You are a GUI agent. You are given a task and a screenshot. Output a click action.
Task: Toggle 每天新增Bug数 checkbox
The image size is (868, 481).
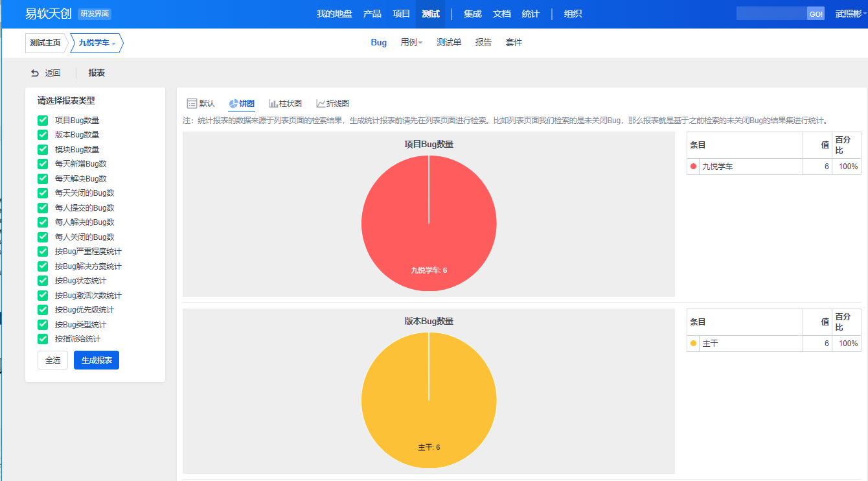click(x=43, y=164)
